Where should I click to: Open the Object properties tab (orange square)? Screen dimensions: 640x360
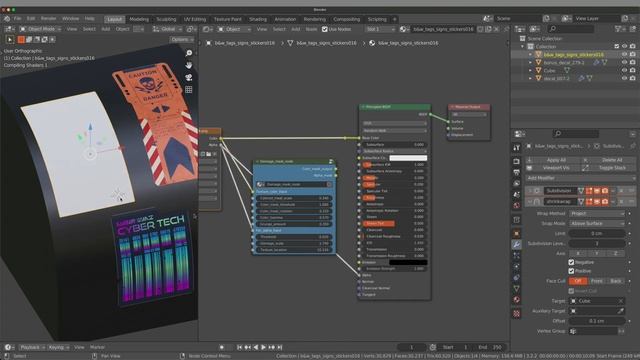(516, 233)
